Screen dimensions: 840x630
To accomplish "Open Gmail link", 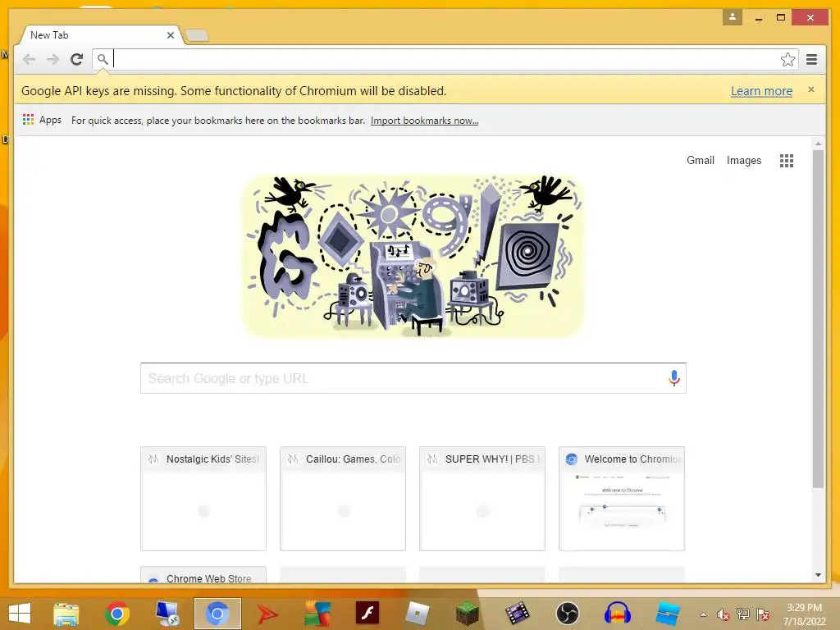I will click(x=701, y=160).
